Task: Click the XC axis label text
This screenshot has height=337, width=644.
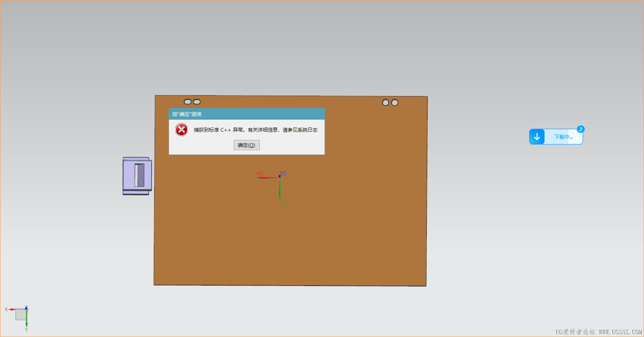Action: (260, 173)
